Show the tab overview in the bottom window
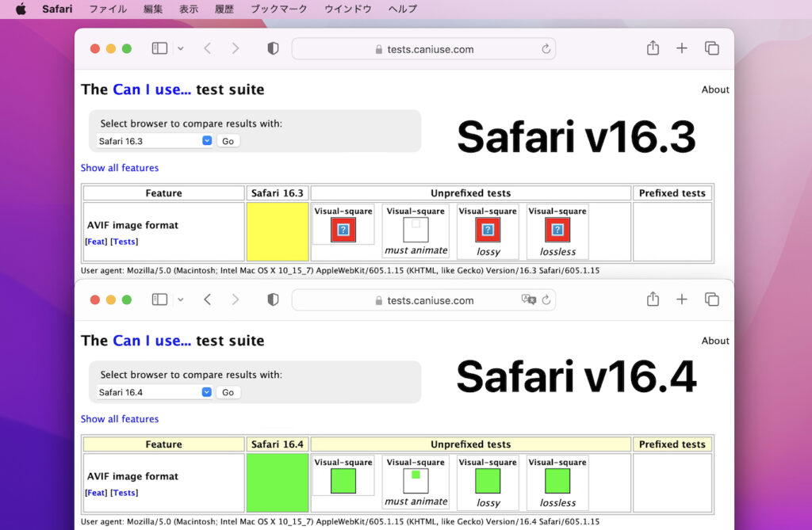812x530 pixels. click(x=712, y=299)
